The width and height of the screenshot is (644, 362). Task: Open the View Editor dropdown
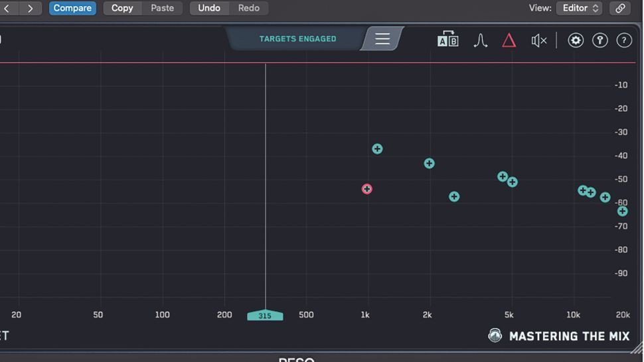tap(579, 8)
